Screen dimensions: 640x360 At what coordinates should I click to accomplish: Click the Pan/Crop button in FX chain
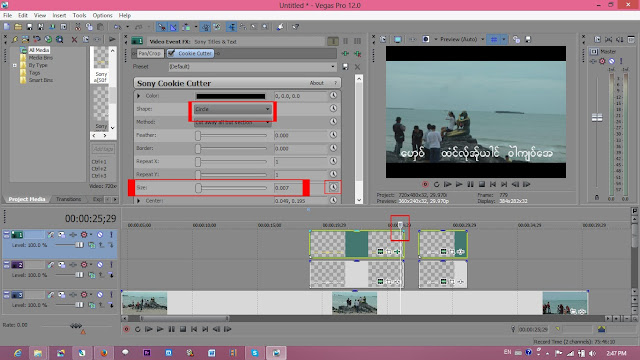(149, 53)
